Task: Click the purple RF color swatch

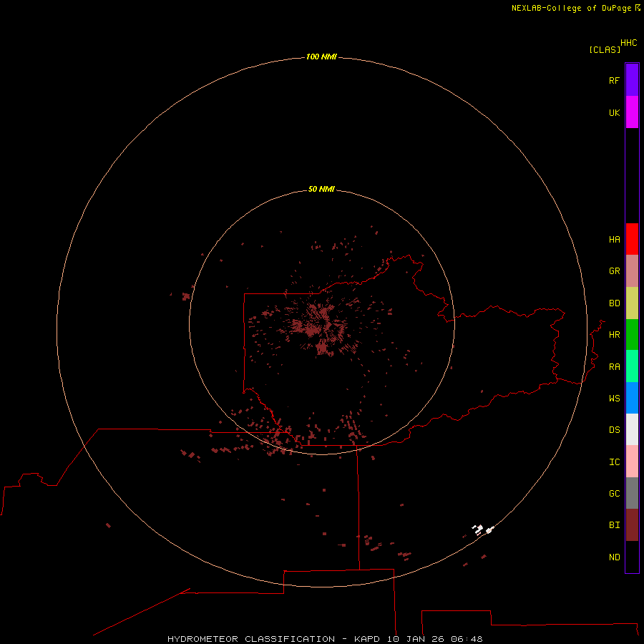Action: 632,80
